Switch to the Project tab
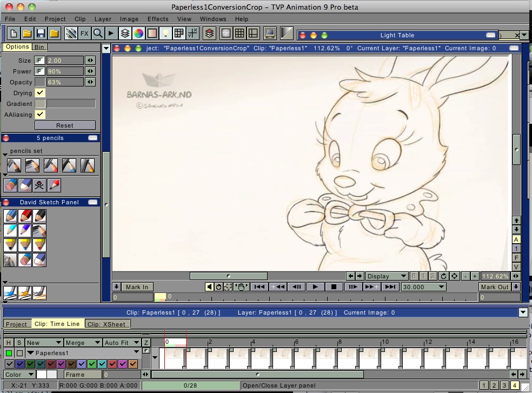Screen dimensions: 532x393 click(x=16, y=324)
